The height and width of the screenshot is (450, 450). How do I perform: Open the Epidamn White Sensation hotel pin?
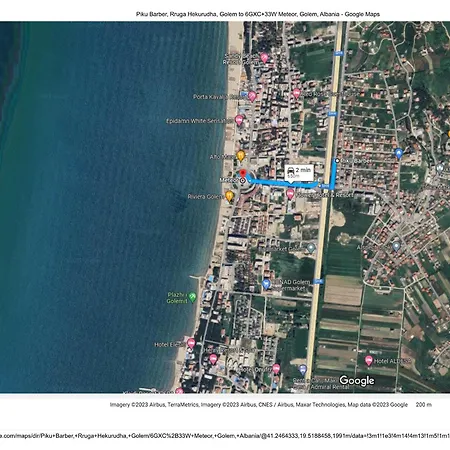click(239, 120)
